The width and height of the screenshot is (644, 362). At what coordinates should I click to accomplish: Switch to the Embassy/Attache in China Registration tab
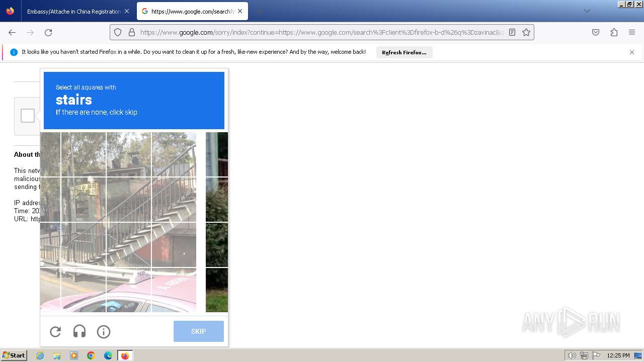[74, 11]
